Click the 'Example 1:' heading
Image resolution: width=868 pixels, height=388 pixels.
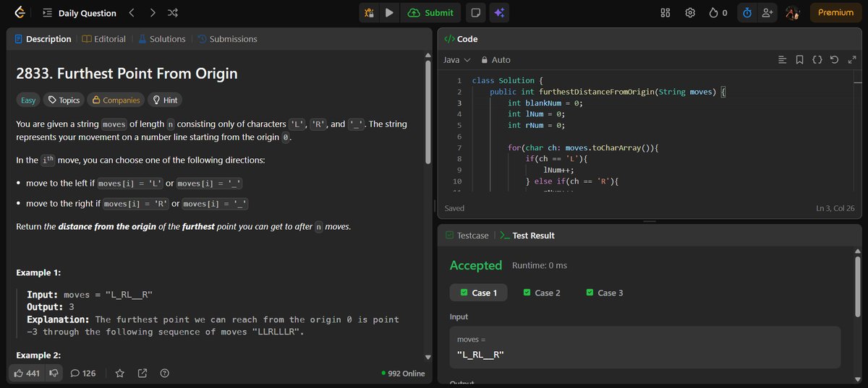pos(38,273)
